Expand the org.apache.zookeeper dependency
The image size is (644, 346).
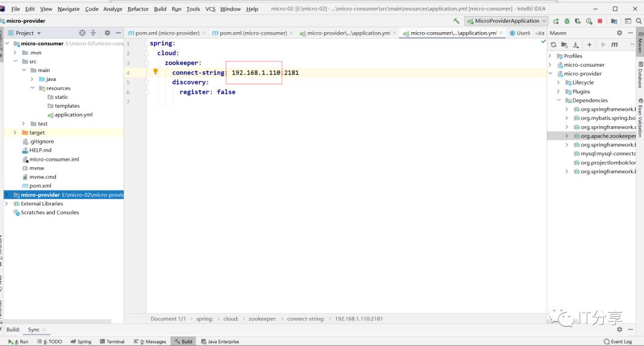point(567,136)
